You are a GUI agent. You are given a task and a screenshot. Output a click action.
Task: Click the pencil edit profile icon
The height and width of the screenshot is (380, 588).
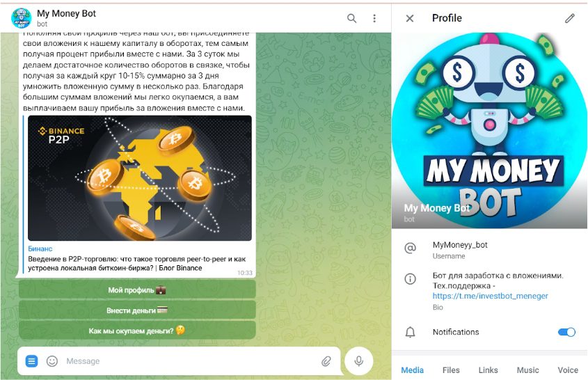pyautogui.click(x=570, y=18)
